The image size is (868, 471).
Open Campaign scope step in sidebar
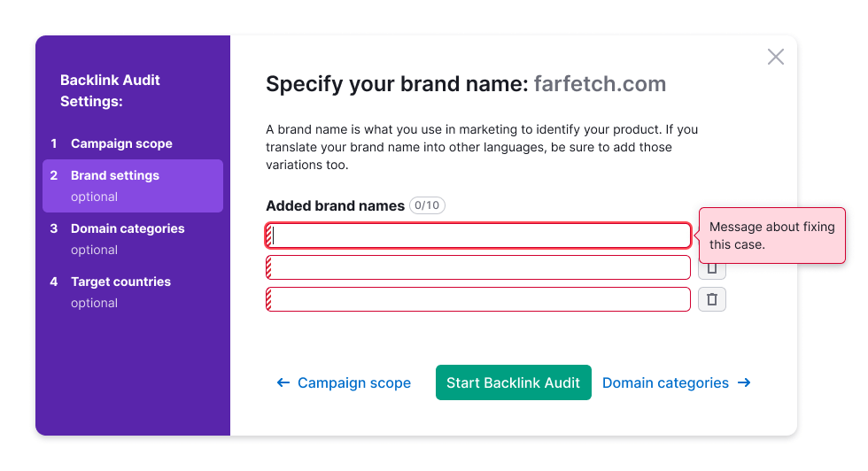121,143
